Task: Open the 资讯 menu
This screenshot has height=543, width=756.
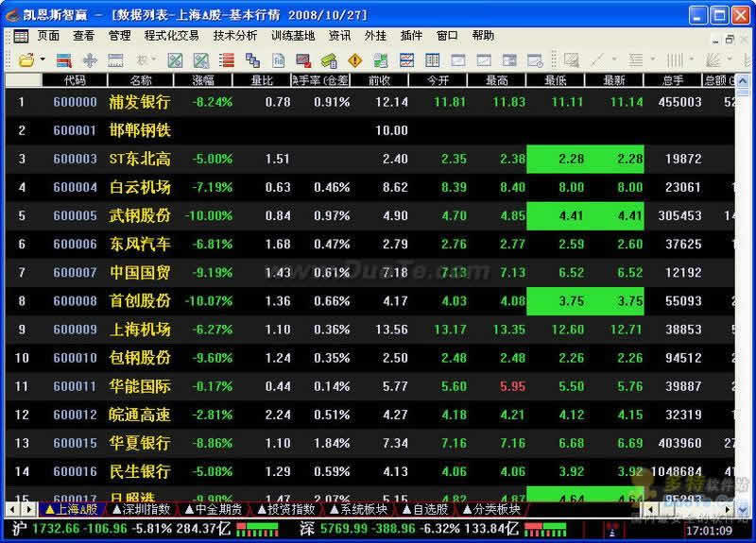Action: 339,36
